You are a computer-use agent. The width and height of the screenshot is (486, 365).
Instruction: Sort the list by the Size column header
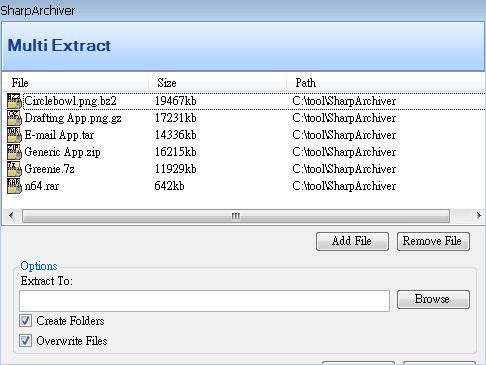[217, 83]
